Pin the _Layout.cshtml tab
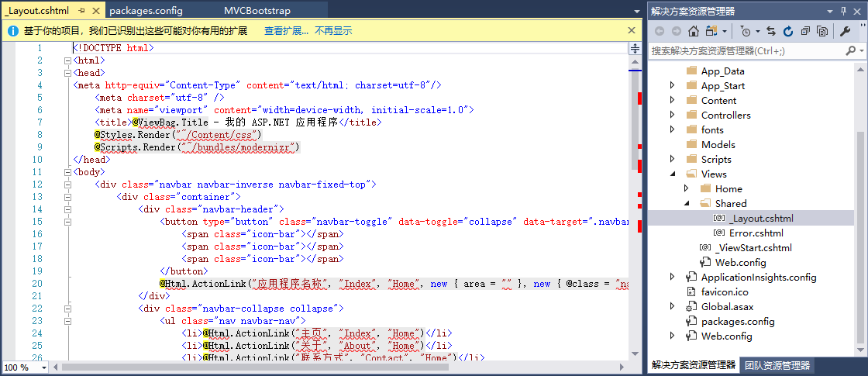 coord(81,12)
